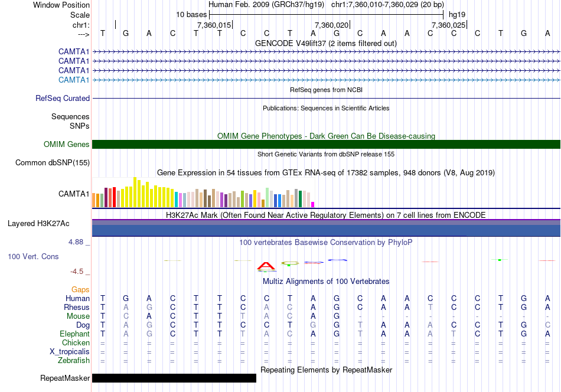The width and height of the screenshot is (561, 392).
Task: Click the RepeatMasker track label
Action: (x=65, y=378)
